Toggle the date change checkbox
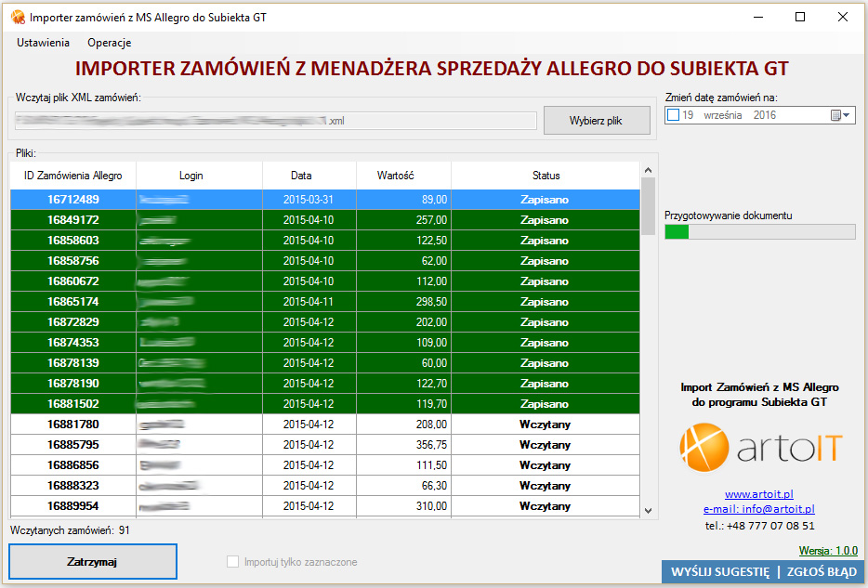868x588 pixels. pyautogui.click(x=673, y=115)
